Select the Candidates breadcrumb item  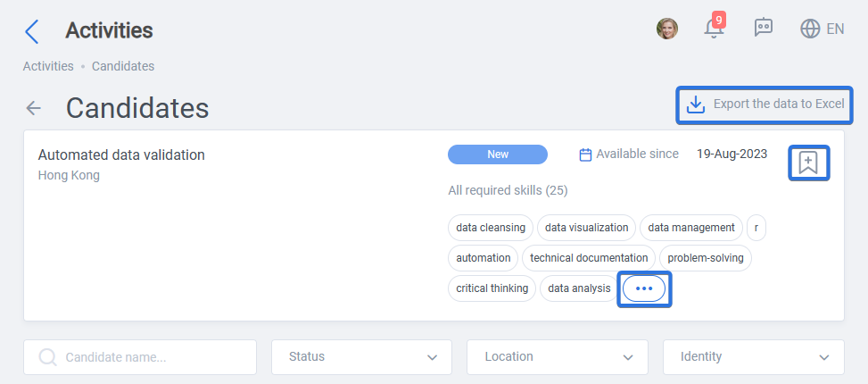123,66
